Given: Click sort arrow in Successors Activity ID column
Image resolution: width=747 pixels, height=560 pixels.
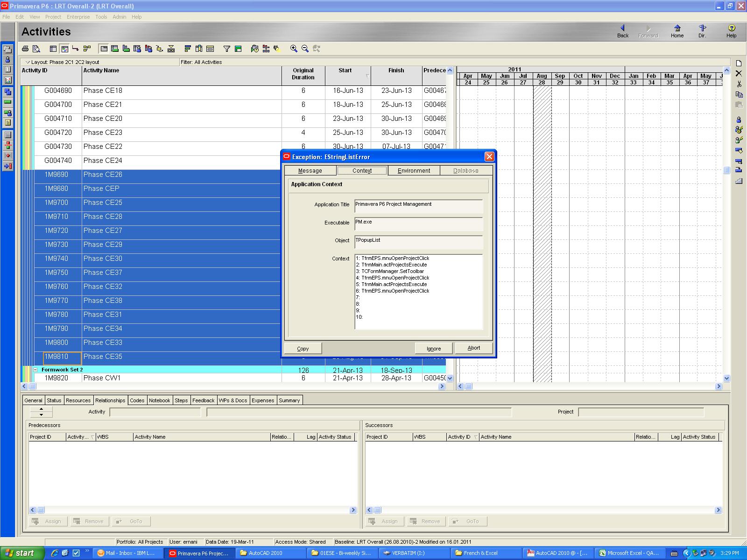Looking at the screenshot, I should click(x=476, y=437).
